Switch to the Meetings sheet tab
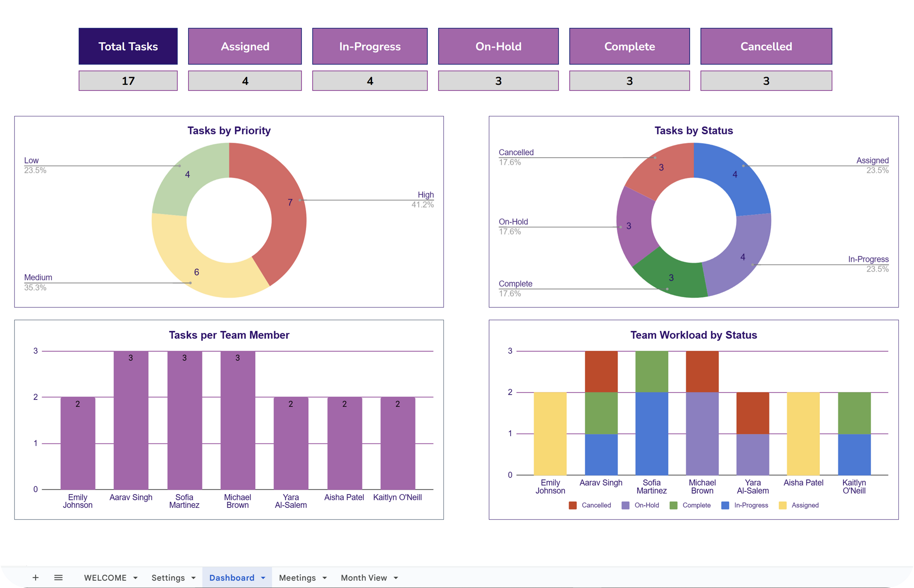Image resolution: width=914 pixels, height=588 pixels. tap(297, 578)
